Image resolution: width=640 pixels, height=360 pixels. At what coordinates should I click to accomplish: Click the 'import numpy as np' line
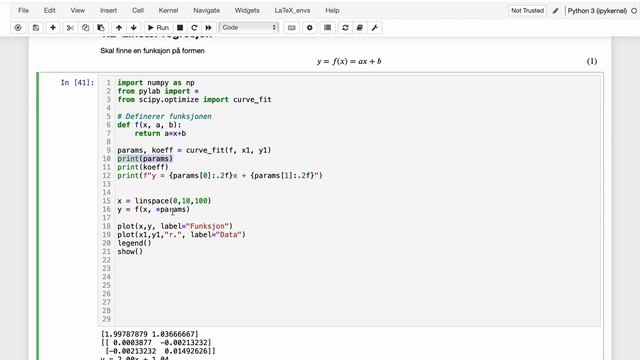pyautogui.click(x=156, y=83)
